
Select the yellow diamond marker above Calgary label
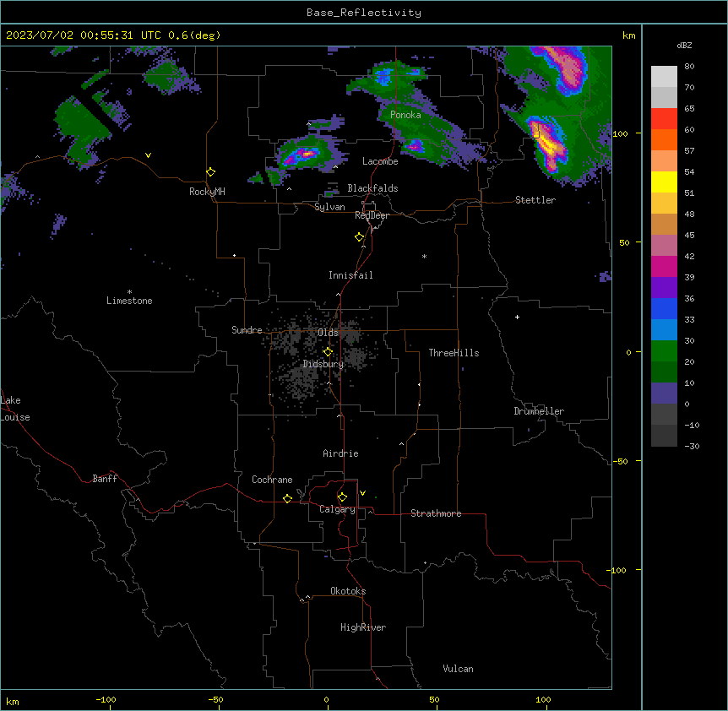342,497
